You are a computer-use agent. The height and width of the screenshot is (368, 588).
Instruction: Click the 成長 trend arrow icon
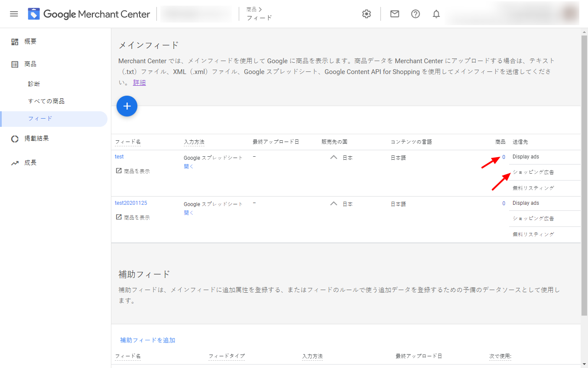(15, 163)
